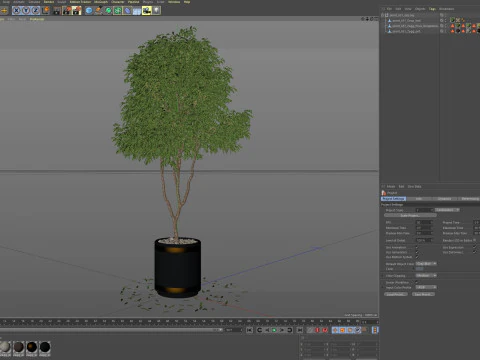The height and width of the screenshot is (360, 480).
Task: Render to Picture Viewer icon
Action: [67, 11]
